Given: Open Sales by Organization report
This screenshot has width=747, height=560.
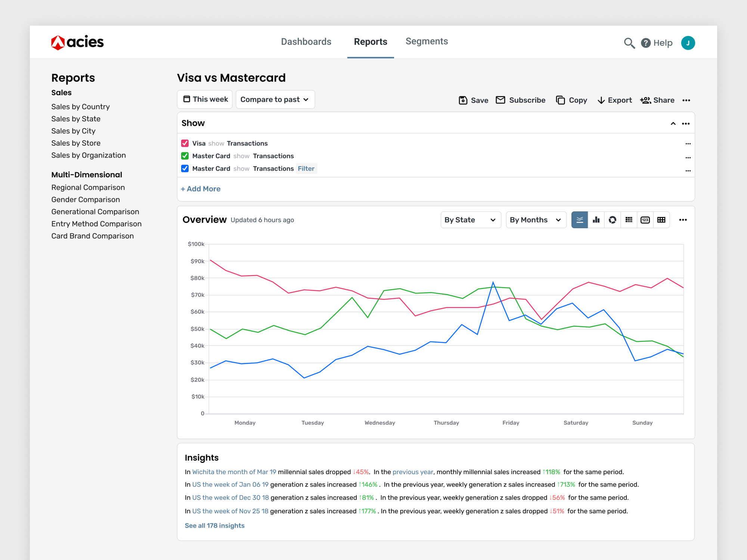Looking at the screenshot, I should pos(89,155).
